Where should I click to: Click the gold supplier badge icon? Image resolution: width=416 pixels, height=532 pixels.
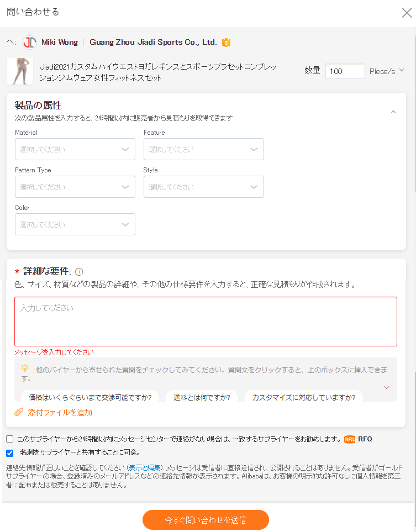[x=226, y=43]
